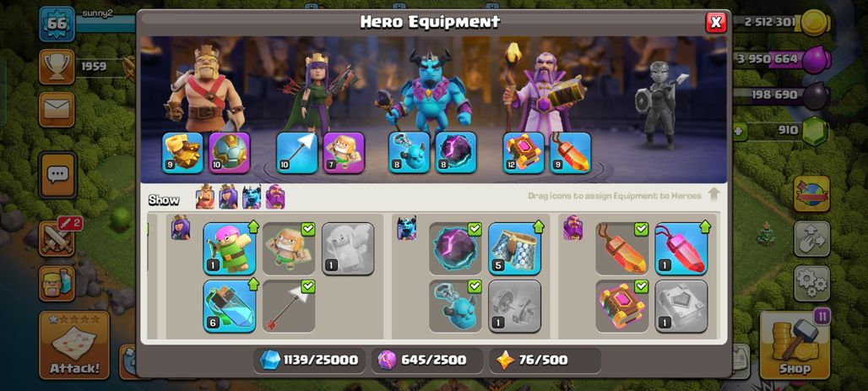This screenshot has width=868, height=391.
Task: Select Grand Warden's level 12 tome equipment
Action: [524, 153]
